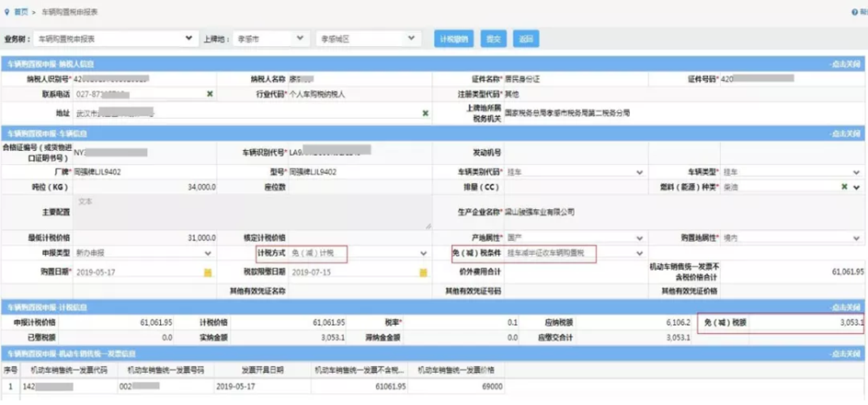Screen dimensions: 868x405
Task: Click 点击关闭 on the 纳税人信息 section
Action: tap(845, 64)
